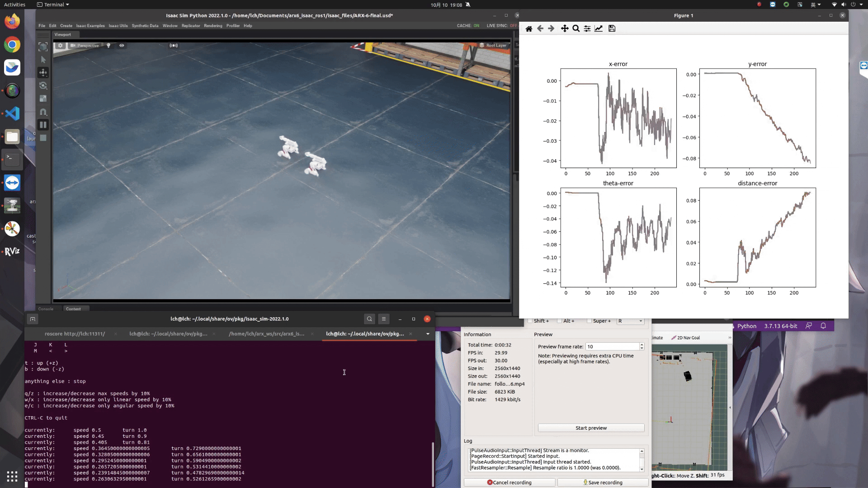Select the /home/lch/arx_ws terminal tab
The height and width of the screenshot is (488, 868).
266,334
